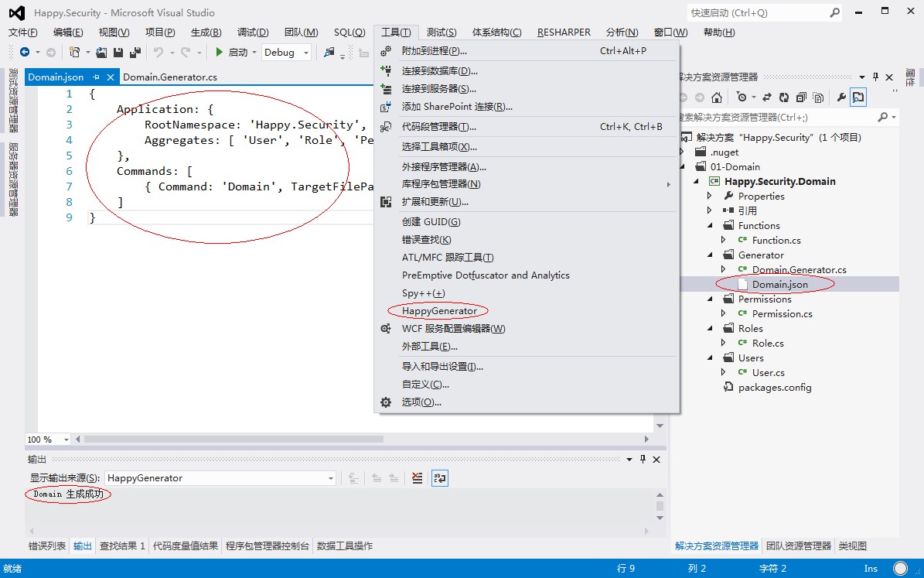Select Permission.cs in Solution Explorer
Image resolution: width=924 pixels, height=578 pixels.
tap(782, 314)
